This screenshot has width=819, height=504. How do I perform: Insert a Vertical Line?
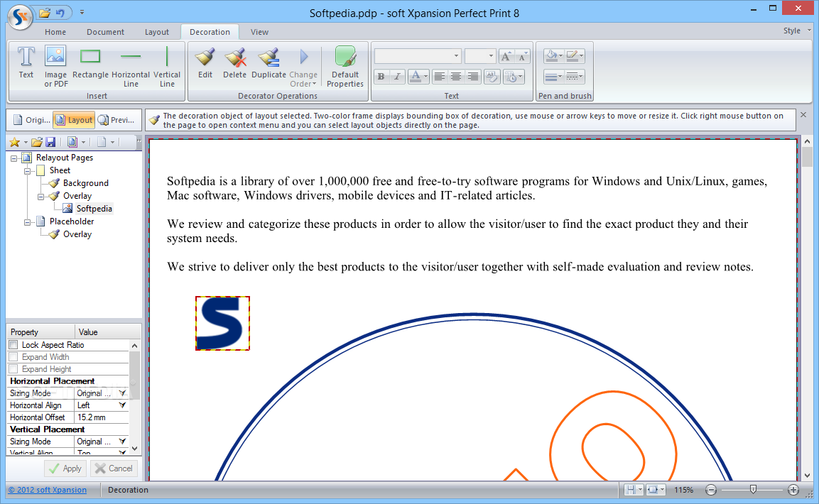point(167,66)
